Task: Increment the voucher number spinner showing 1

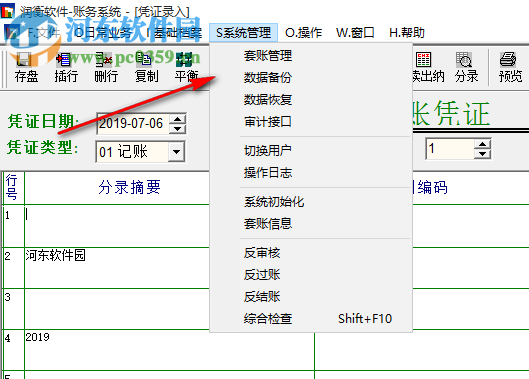Action: tap(482, 144)
